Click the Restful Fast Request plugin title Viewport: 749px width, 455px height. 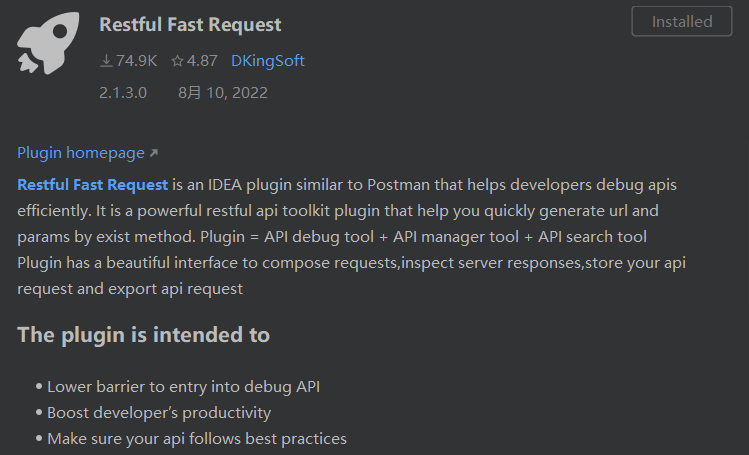click(190, 25)
